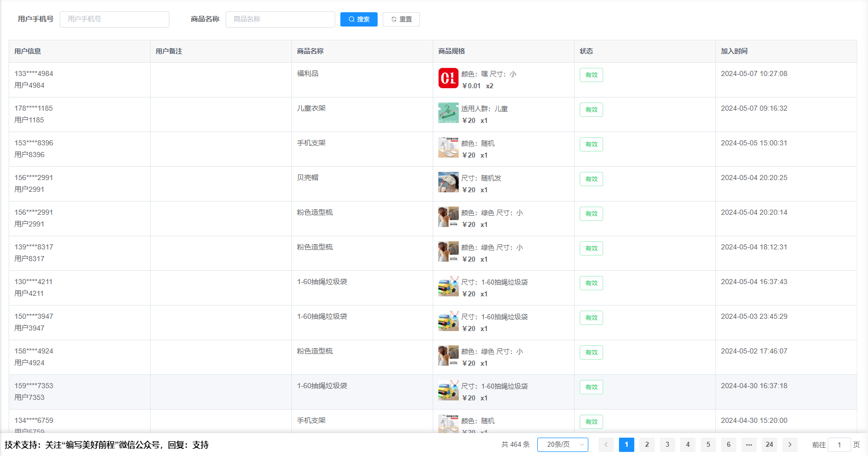Click the 加入时间 column header

pyautogui.click(x=734, y=51)
